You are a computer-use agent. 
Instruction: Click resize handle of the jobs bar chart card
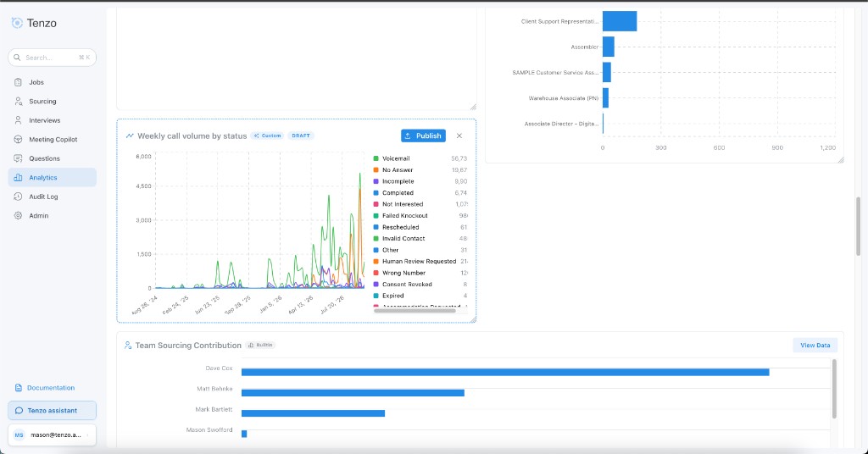point(840,160)
